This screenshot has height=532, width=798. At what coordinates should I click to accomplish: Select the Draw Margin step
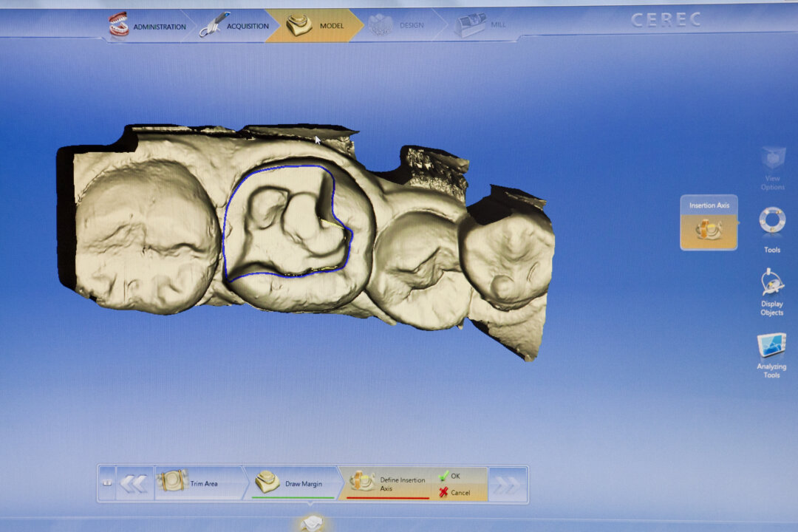pyautogui.click(x=292, y=483)
